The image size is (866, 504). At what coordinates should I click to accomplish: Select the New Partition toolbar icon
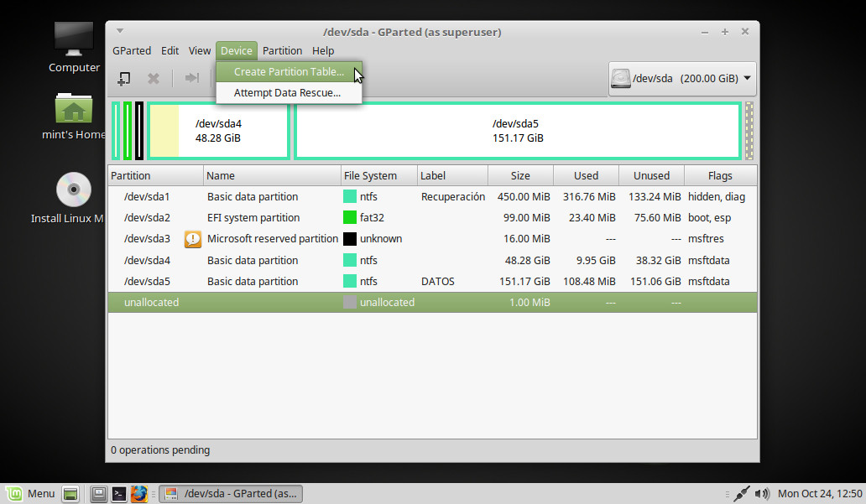click(123, 78)
